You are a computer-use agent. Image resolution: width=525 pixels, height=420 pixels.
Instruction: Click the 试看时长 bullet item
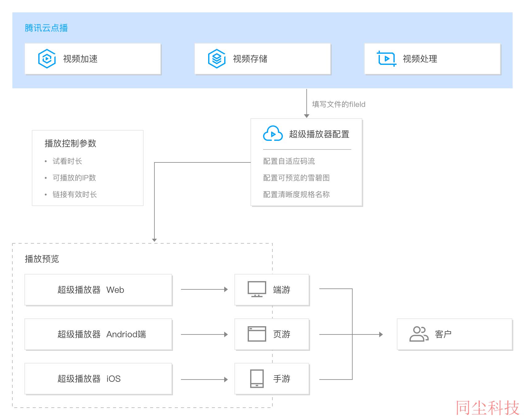[67, 161]
